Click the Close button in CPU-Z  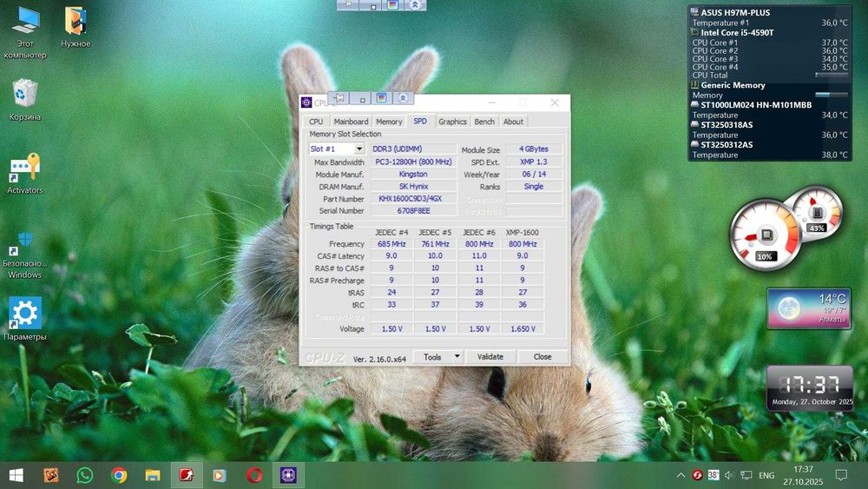point(542,357)
